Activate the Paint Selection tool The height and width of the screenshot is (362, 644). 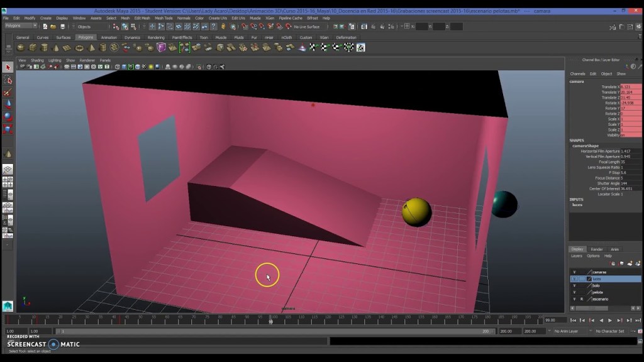tap(8, 92)
